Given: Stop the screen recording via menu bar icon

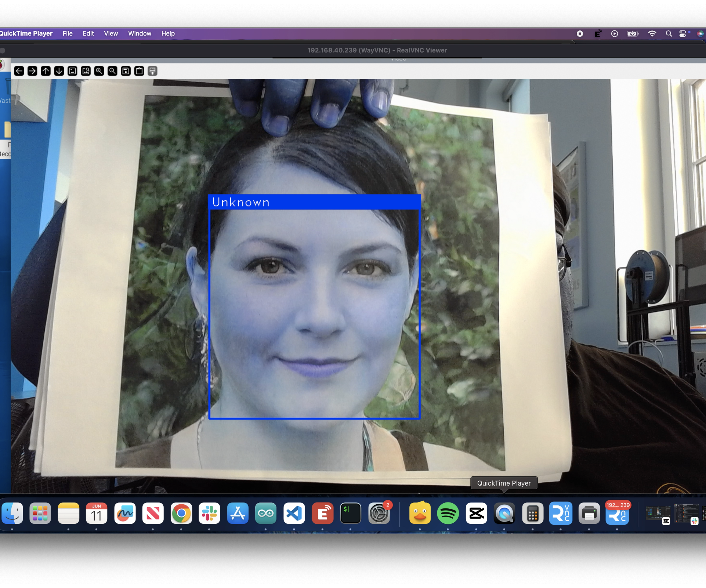Looking at the screenshot, I should pyautogui.click(x=580, y=33).
